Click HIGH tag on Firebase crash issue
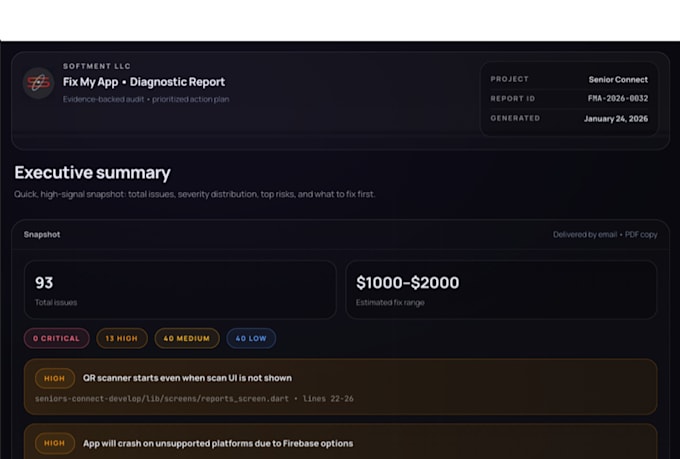 tap(55, 443)
